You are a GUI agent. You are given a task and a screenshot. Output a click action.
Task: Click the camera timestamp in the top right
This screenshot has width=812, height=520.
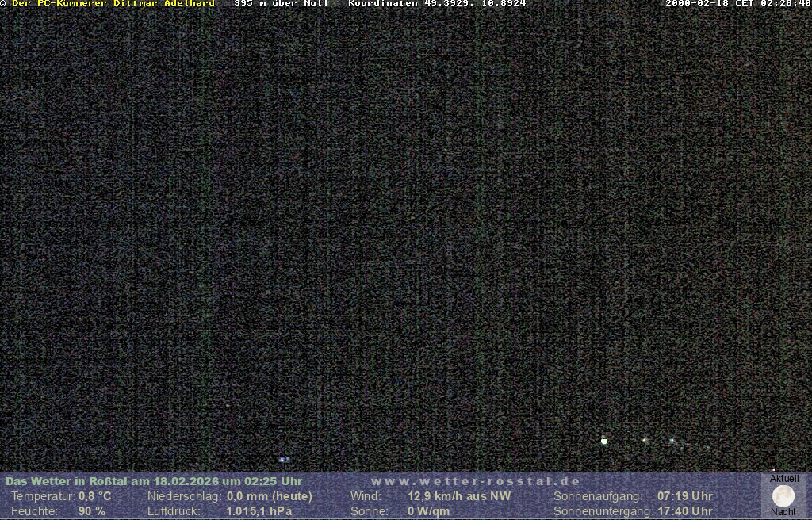(x=737, y=4)
